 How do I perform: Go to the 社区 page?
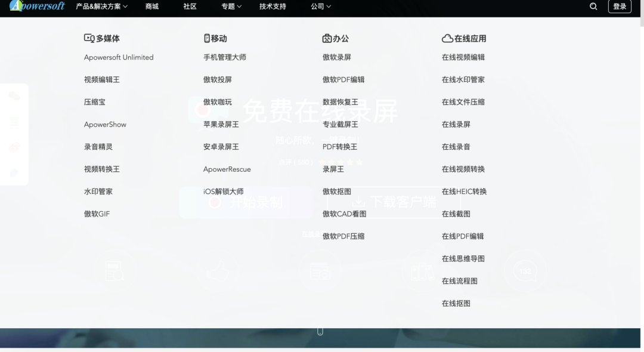tap(190, 6)
